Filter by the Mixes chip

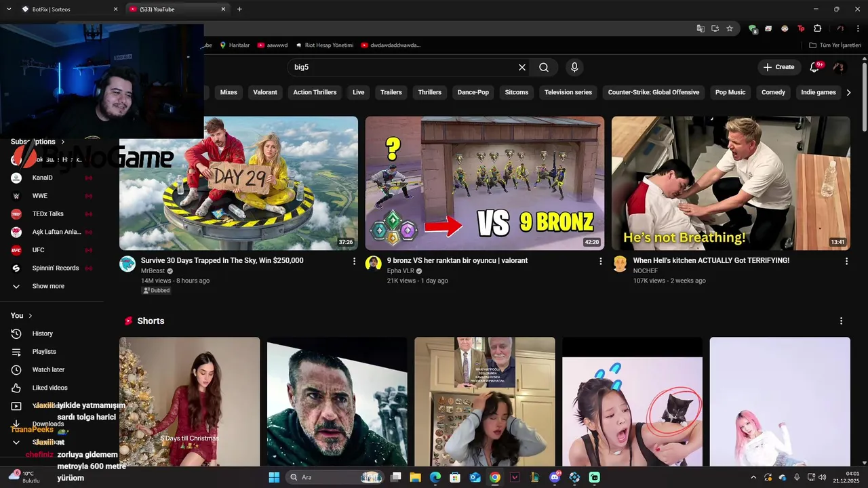229,92
